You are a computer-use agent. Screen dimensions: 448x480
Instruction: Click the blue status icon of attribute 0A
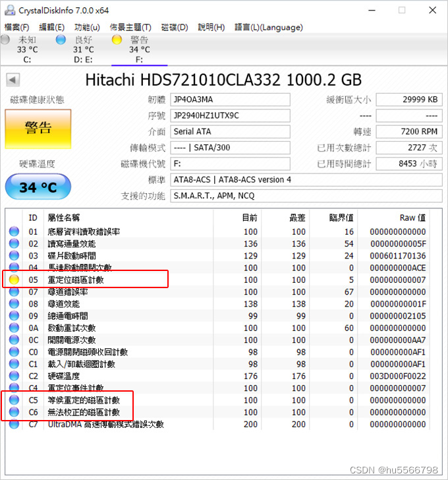[x=14, y=328]
